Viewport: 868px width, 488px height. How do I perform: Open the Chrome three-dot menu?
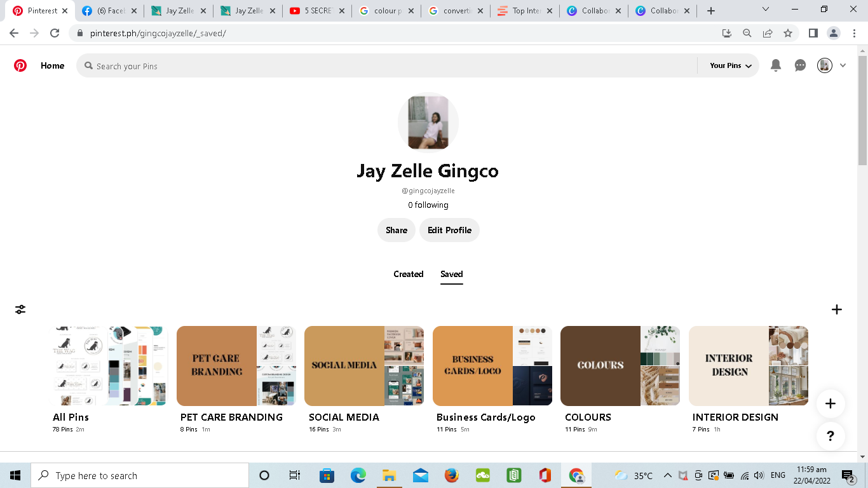854,33
